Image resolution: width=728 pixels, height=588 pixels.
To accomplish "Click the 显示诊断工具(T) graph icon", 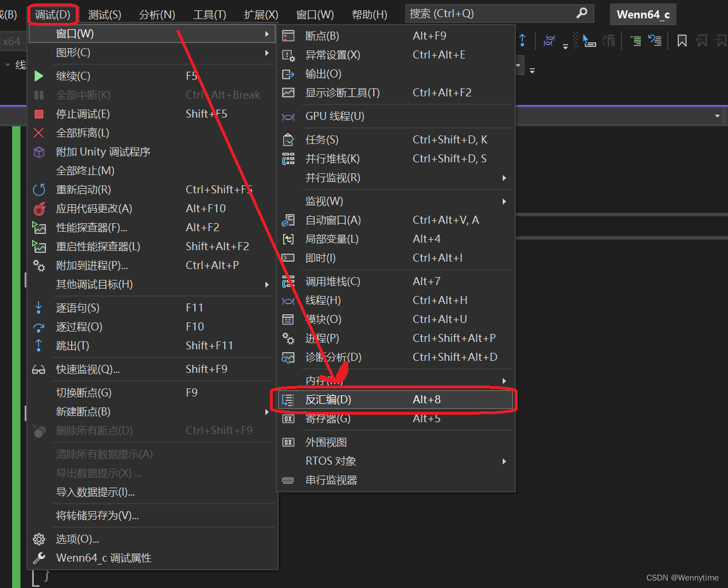I will (288, 93).
